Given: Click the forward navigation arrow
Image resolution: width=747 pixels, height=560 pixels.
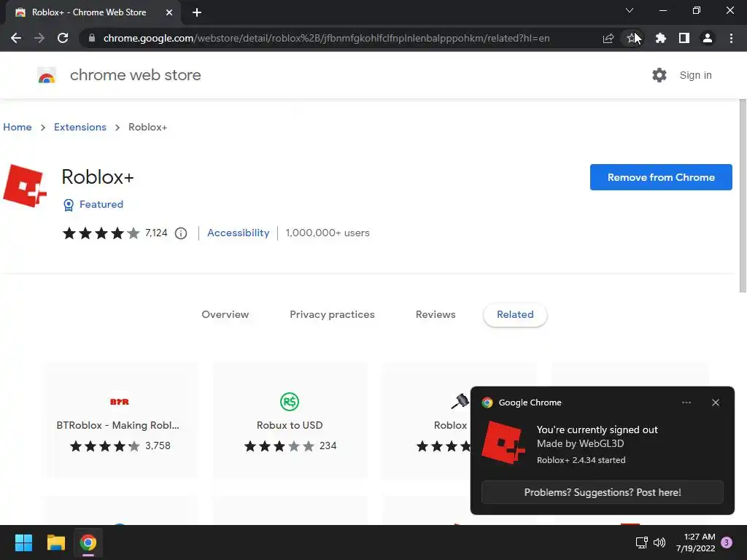Looking at the screenshot, I should [x=39, y=38].
